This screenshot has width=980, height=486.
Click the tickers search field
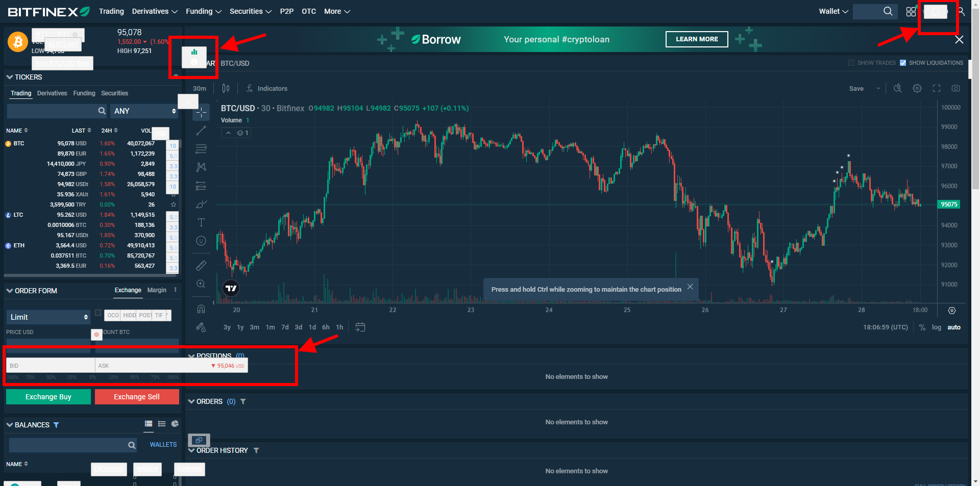point(57,111)
